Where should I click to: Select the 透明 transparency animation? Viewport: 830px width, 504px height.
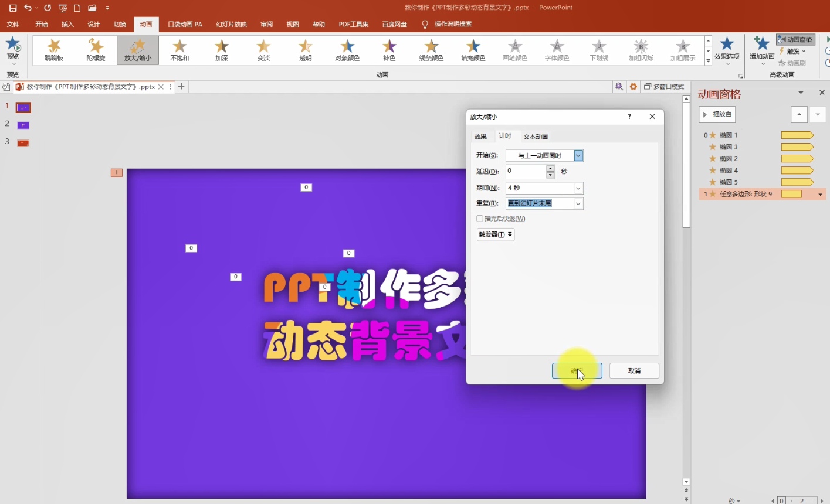306,50
